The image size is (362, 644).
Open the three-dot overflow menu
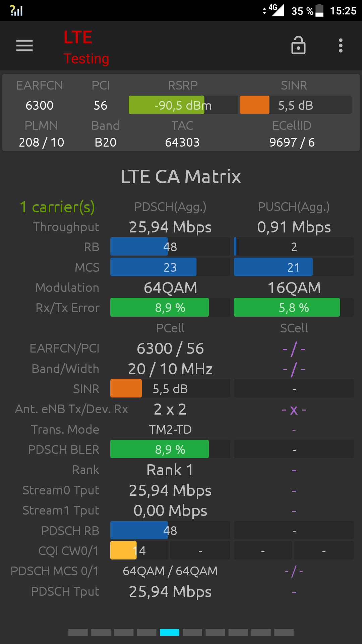point(341,46)
